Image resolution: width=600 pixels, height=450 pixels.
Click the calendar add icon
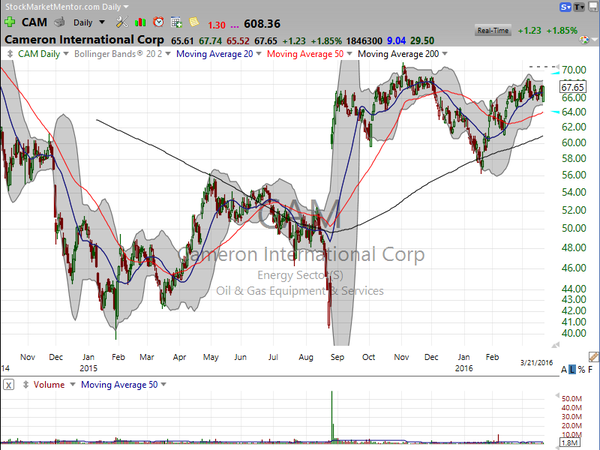pyautogui.click(x=176, y=23)
